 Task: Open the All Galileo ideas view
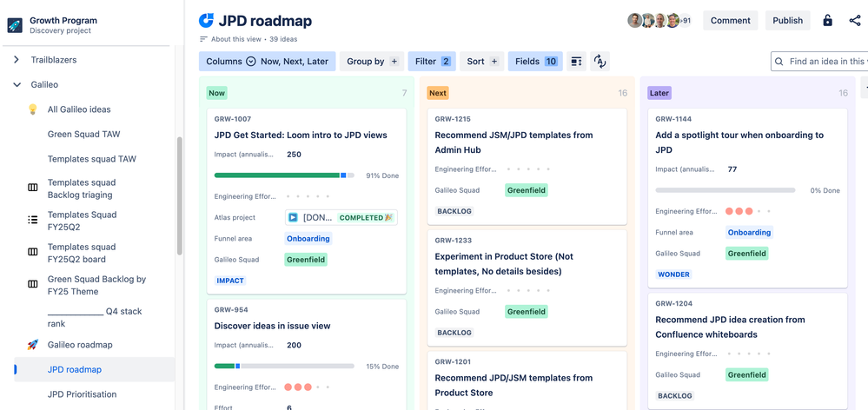click(79, 109)
